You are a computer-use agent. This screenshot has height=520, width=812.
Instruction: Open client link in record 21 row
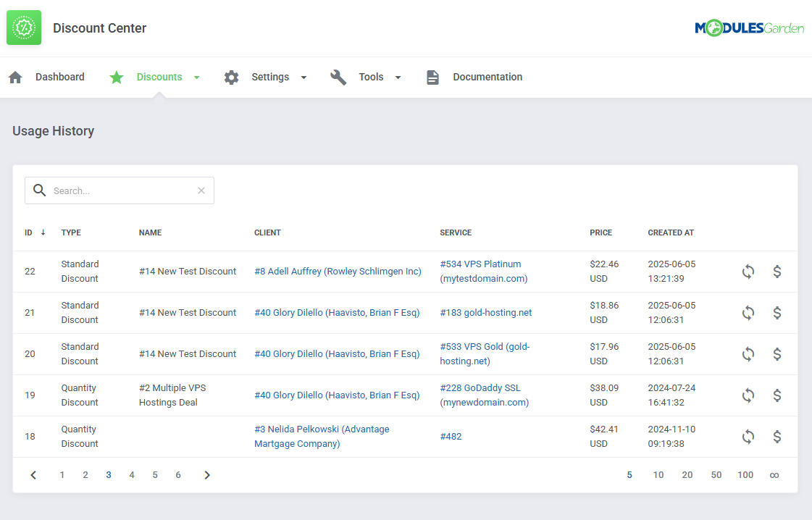click(x=337, y=313)
